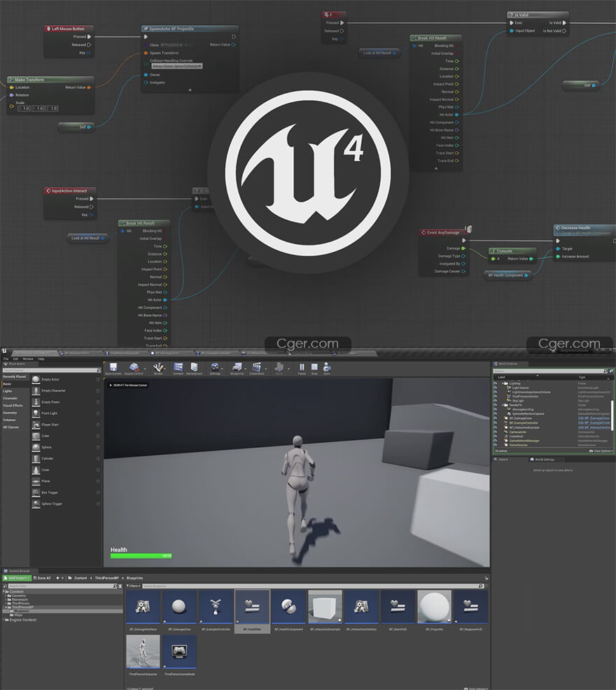Click the World Outliner search field
Viewport: 616px width, 690px height.
tap(548, 371)
